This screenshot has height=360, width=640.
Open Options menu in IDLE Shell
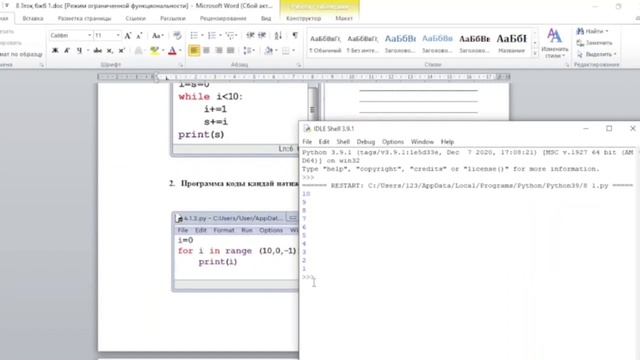(x=393, y=142)
